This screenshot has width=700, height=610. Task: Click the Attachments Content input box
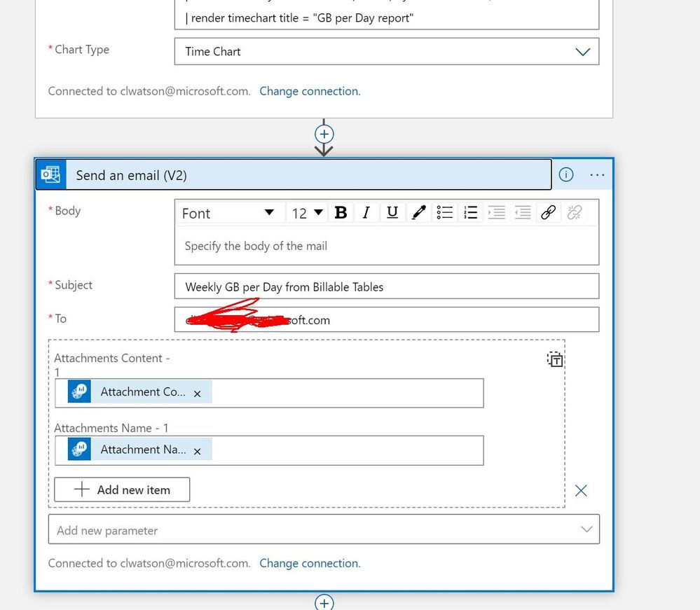(x=269, y=393)
